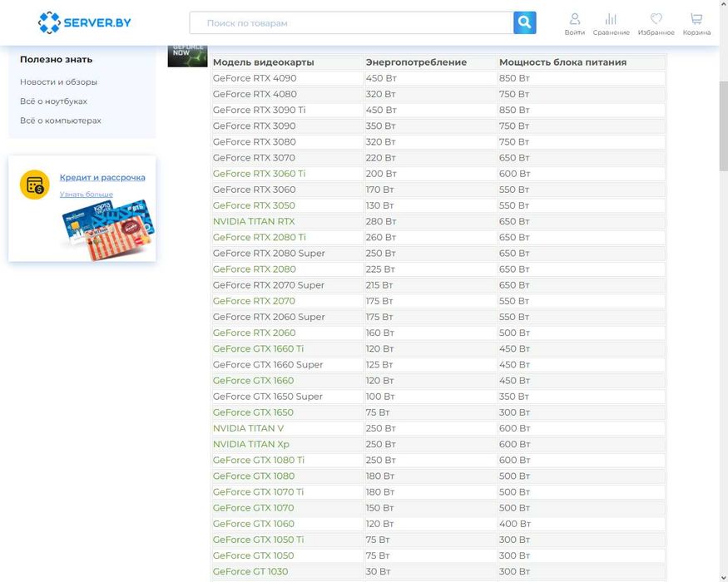The height and width of the screenshot is (582, 728).
Task: Click the green GeForce RTX 2070 link
Action: tap(254, 301)
